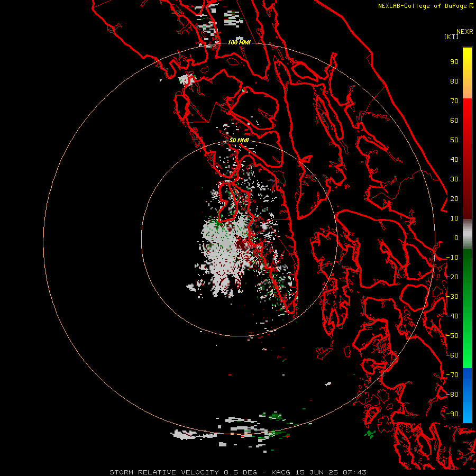
Task: Click the 20 value on velocity scale
Action: (454, 199)
